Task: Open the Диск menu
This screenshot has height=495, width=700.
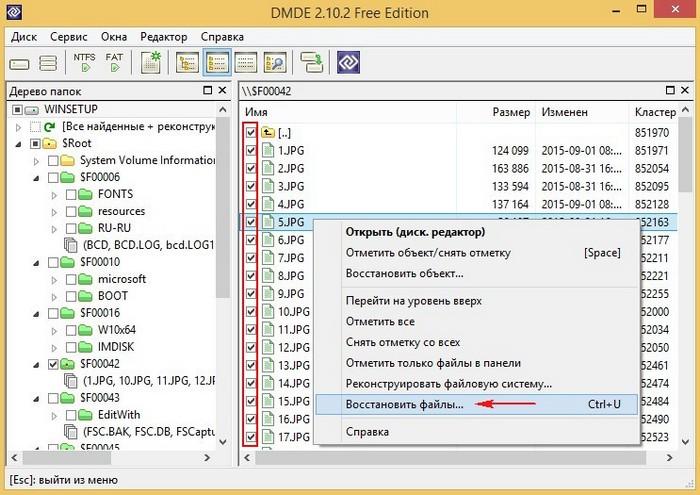Action: tap(24, 37)
